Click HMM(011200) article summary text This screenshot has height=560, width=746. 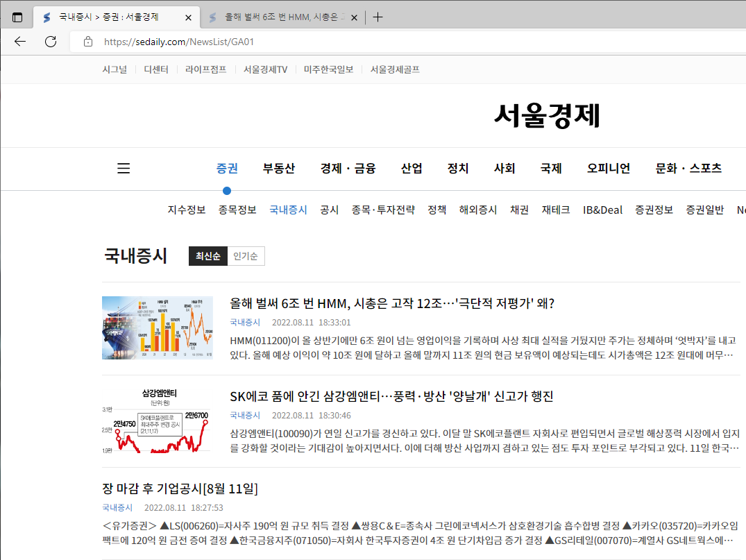click(x=483, y=348)
